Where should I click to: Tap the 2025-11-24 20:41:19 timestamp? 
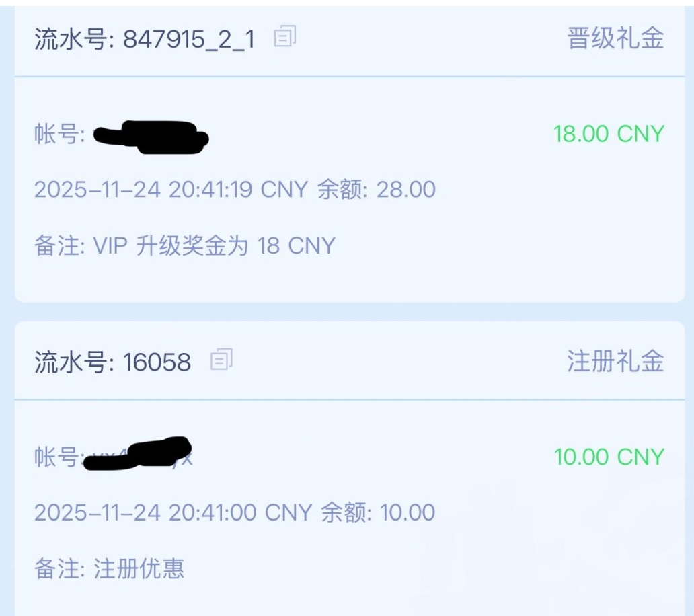(x=145, y=190)
